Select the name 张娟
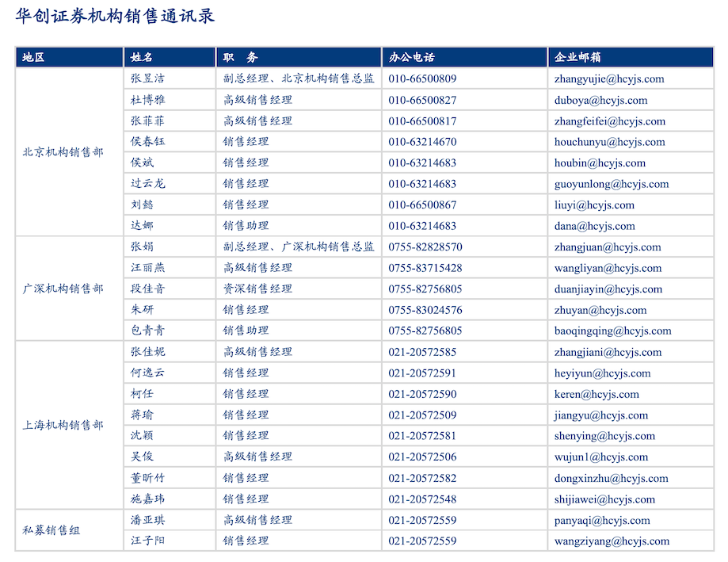The width and height of the screenshot is (728, 562). 142,247
